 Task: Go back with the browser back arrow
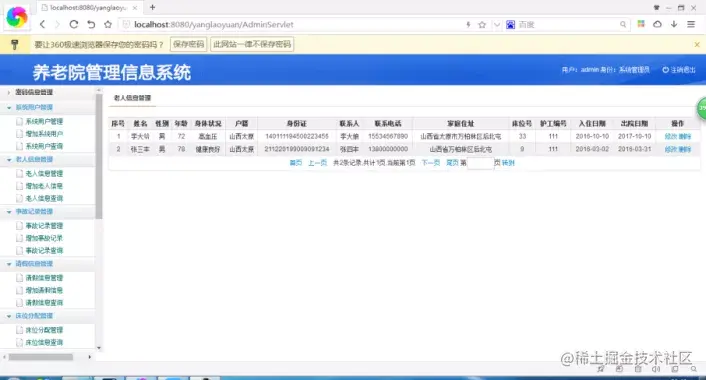42,24
